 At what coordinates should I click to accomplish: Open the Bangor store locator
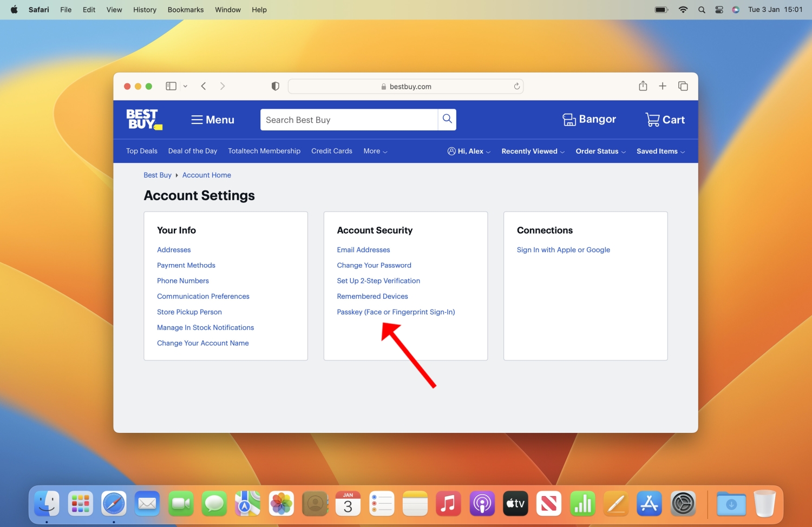[589, 120]
